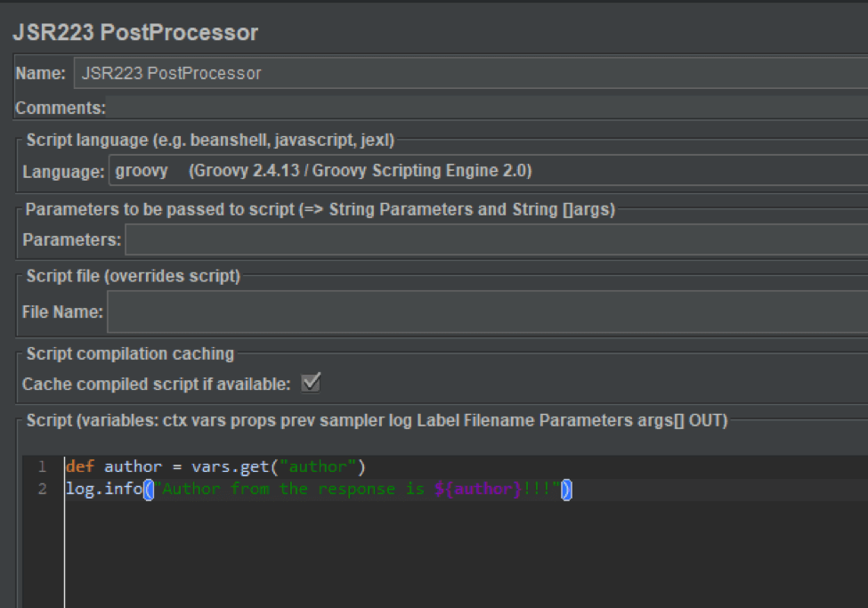Click "Cache compiled script if available" label

[x=157, y=385]
